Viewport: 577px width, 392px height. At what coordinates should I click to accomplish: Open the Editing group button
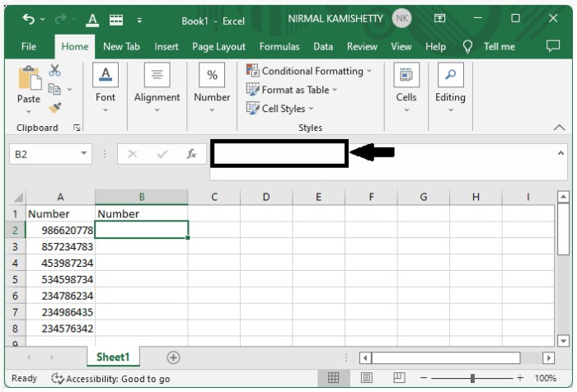point(450,88)
